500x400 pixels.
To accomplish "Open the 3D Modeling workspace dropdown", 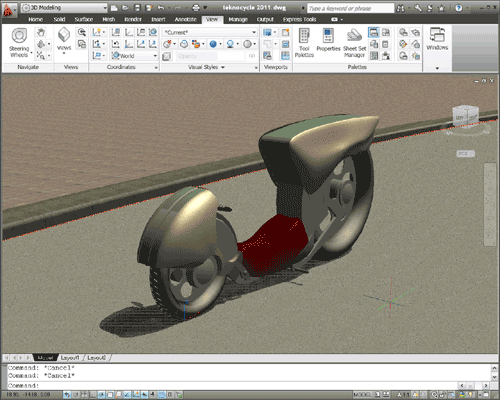I will point(64,8).
